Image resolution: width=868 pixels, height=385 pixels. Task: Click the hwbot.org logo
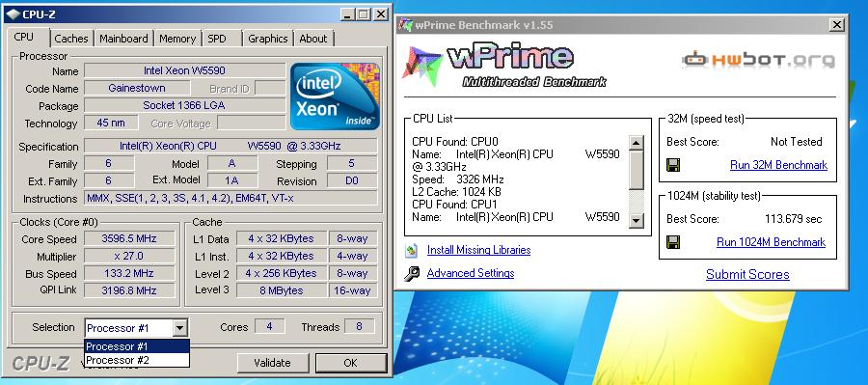coord(759,59)
